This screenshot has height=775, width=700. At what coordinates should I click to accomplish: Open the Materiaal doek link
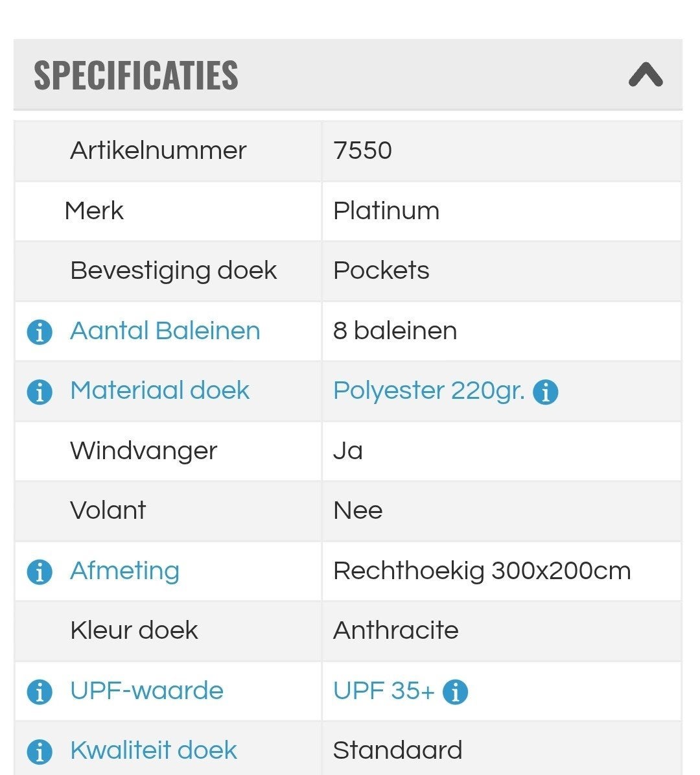(x=159, y=390)
